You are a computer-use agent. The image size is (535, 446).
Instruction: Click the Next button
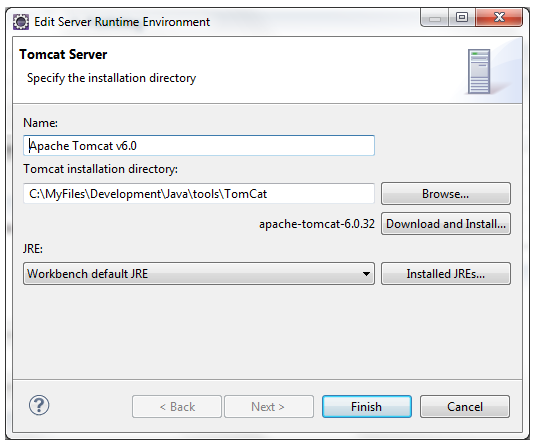[269, 407]
